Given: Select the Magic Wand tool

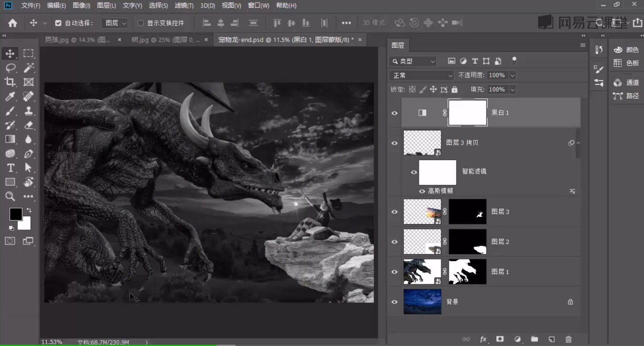Looking at the screenshot, I should (29, 68).
